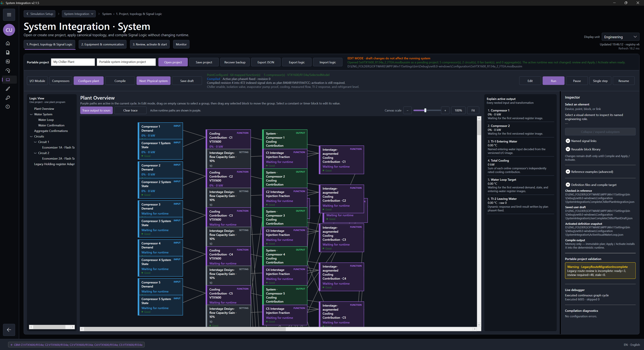The height and width of the screenshot is (350, 644).
Task: Expand Reference examples (advanced) section
Action: click(x=568, y=172)
